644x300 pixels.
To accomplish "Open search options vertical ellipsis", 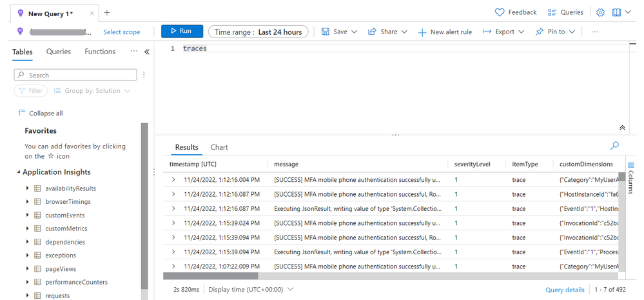I will point(144,75).
